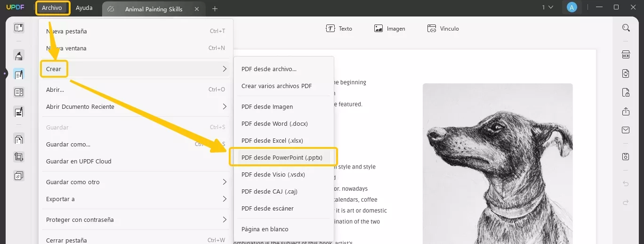Click the Redo arrow icon
This screenshot has height=244, width=644.
(626, 203)
